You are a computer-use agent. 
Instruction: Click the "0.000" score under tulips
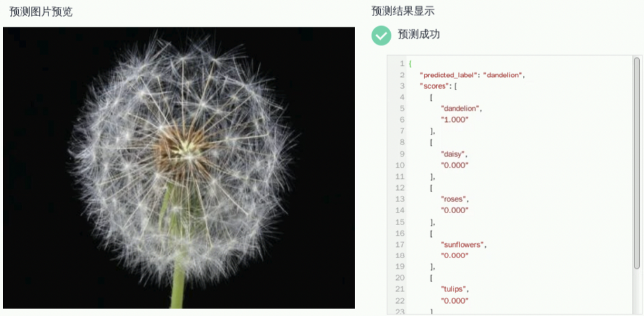(x=454, y=301)
